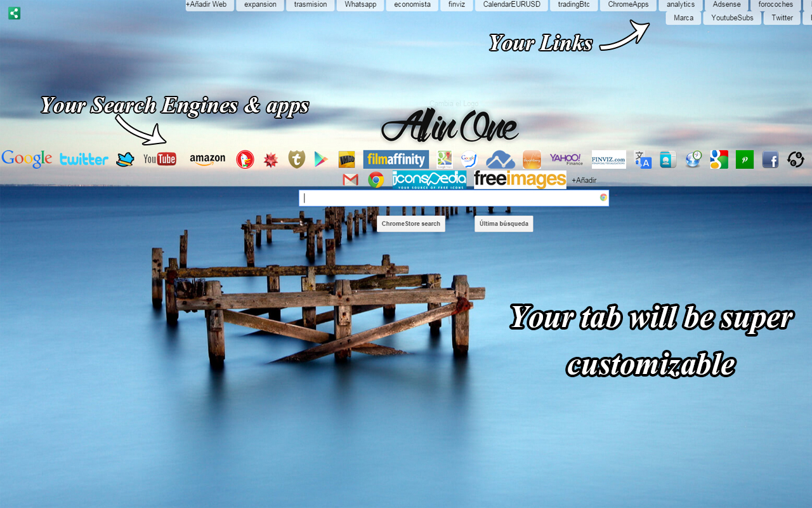The image size is (812, 508).
Task: Click the gold shield 't' icon
Action: coord(296,159)
